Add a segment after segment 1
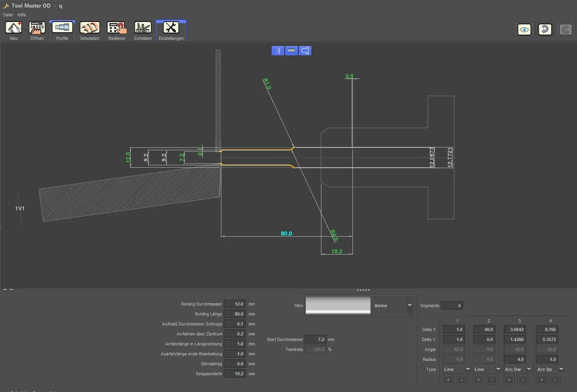 448,380
